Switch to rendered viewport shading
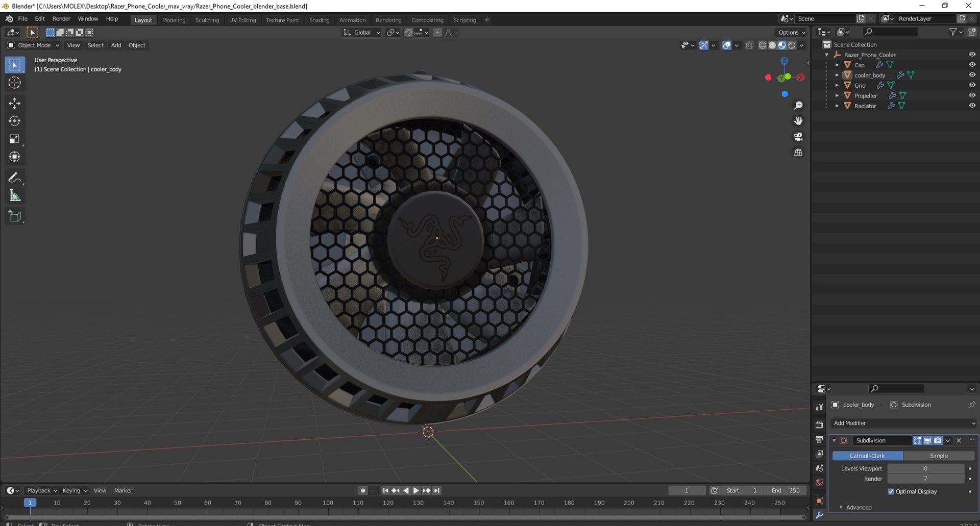The height and width of the screenshot is (526, 980). tap(792, 45)
